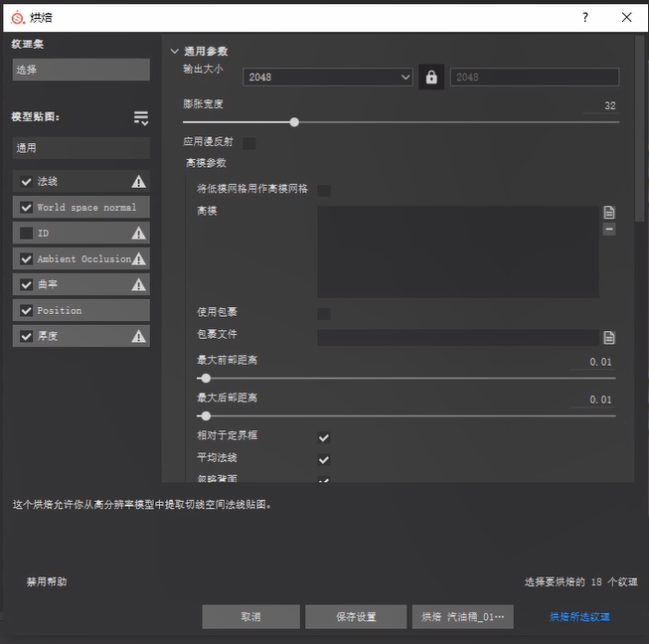This screenshot has height=644, width=649.
Task: Click the lock icon beside output size
Action: point(430,78)
